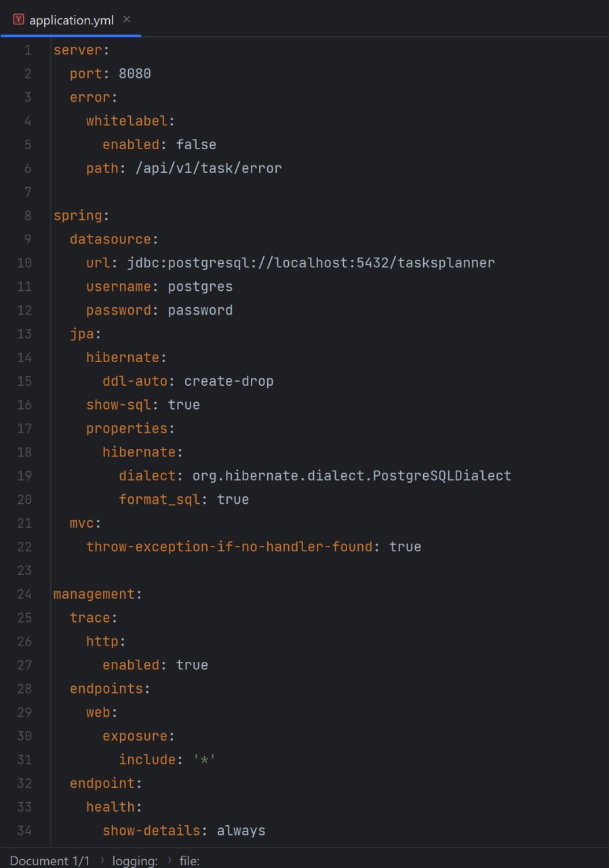Close the application.yml tab
The image size is (609, 868).
126,20
